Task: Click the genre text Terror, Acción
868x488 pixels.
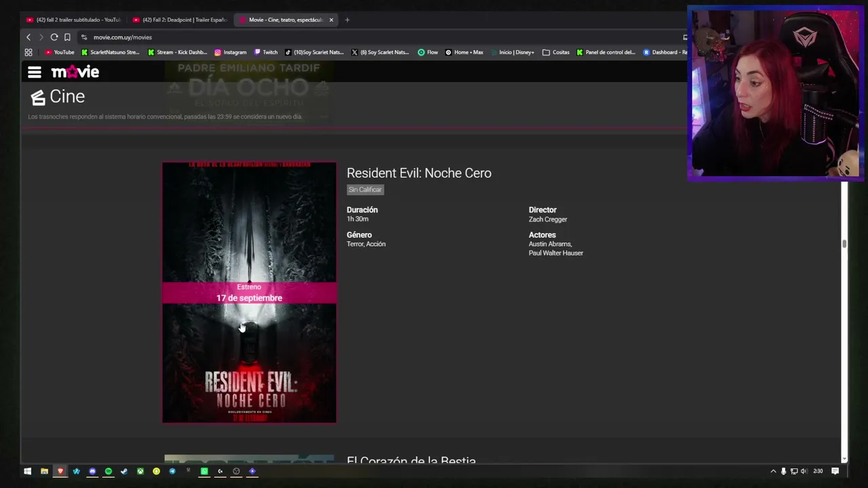Action: 366,244
